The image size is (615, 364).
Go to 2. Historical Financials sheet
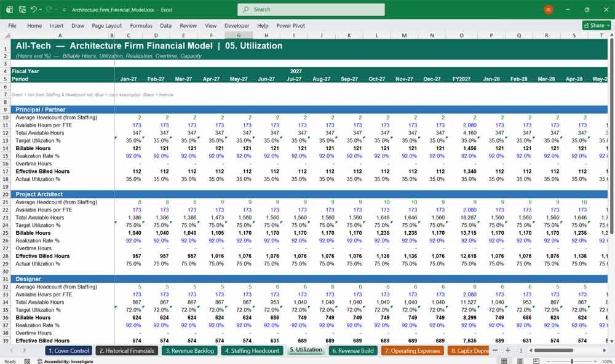pyautogui.click(x=127, y=350)
